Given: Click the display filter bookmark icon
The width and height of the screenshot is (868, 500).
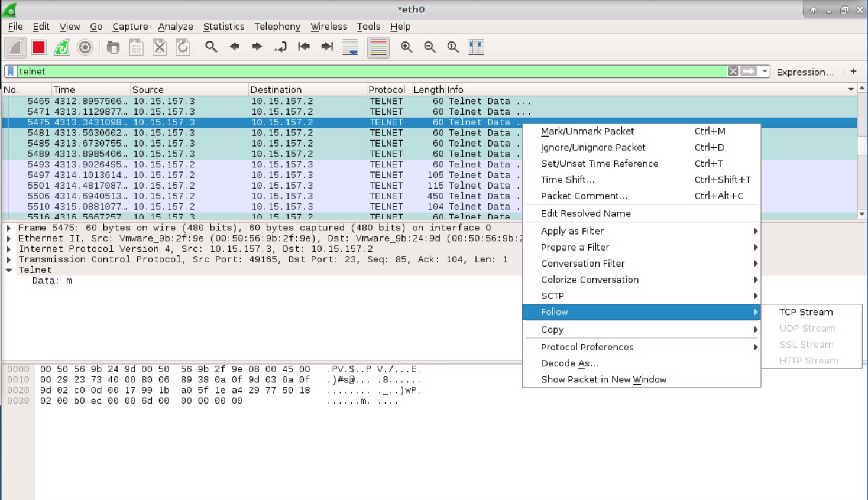Looking at the screenshot, I should point(11,72).
